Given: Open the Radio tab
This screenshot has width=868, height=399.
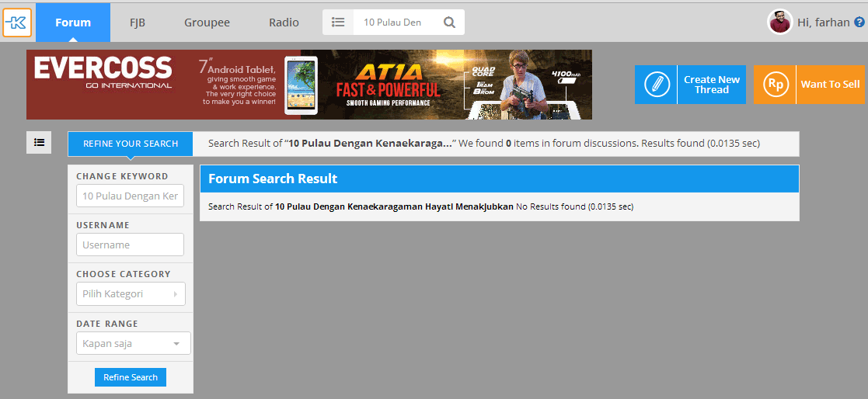Looking at the screenshot, I should pyautogui.click(x=284, y=23).
